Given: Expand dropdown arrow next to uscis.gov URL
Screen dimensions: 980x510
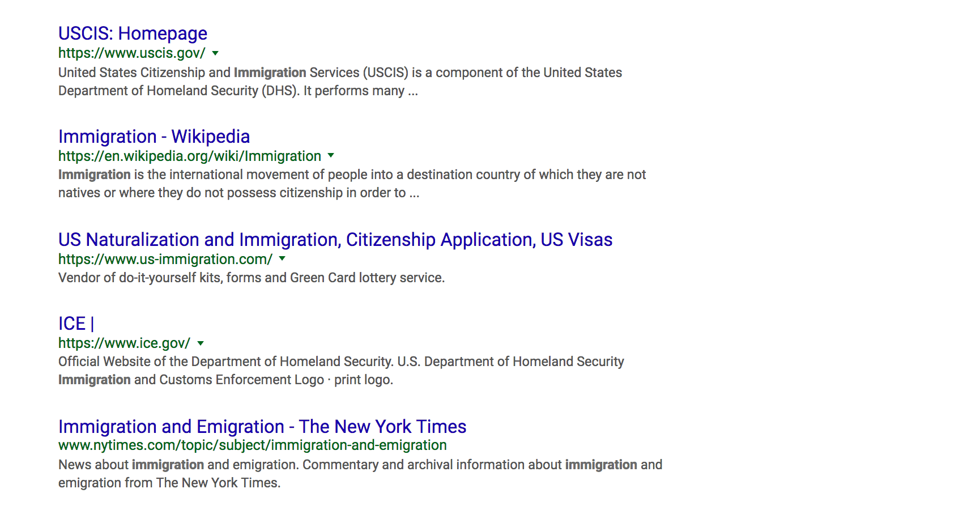Looking at the screenshot, I should [215, 53].
